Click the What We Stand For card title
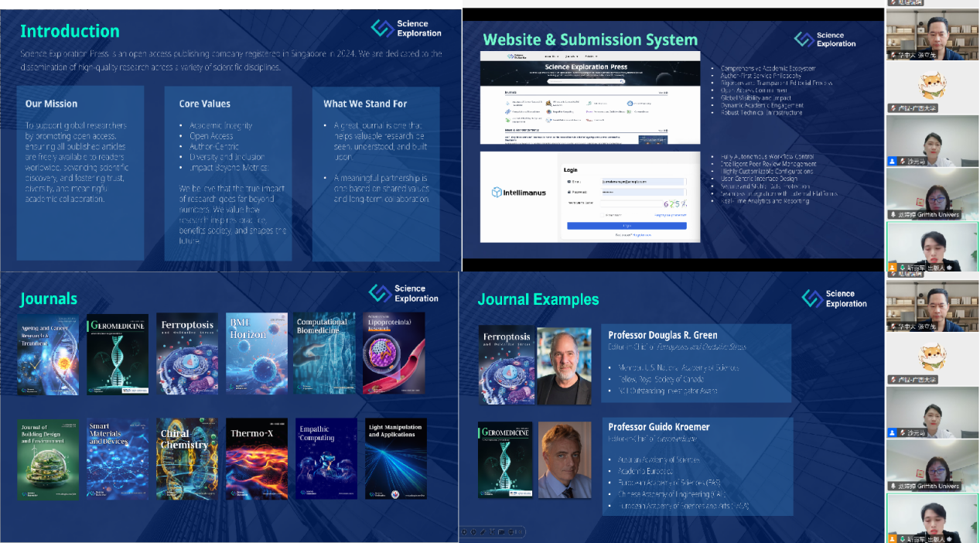Image resolution: width=980 pixels, height=543 pixels. click(x=365, y=104)
